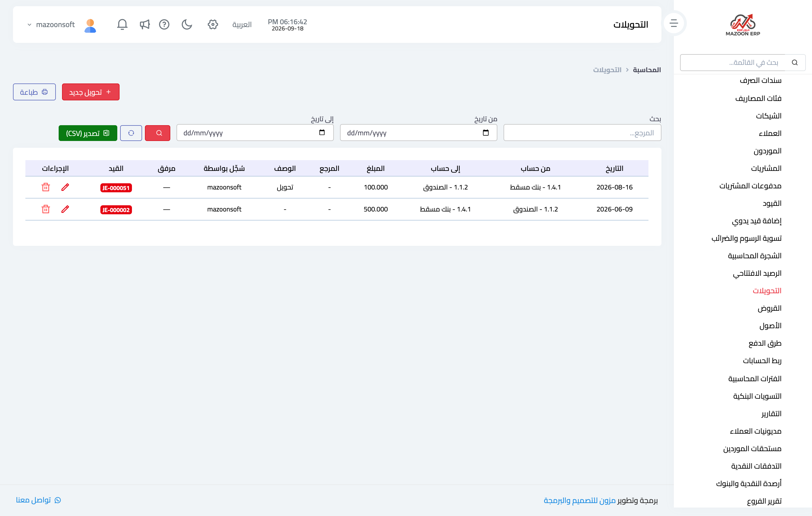Reset filters with the refresh icon button
812x516 pixels.
pyautogui.click(x=131, y=133)
